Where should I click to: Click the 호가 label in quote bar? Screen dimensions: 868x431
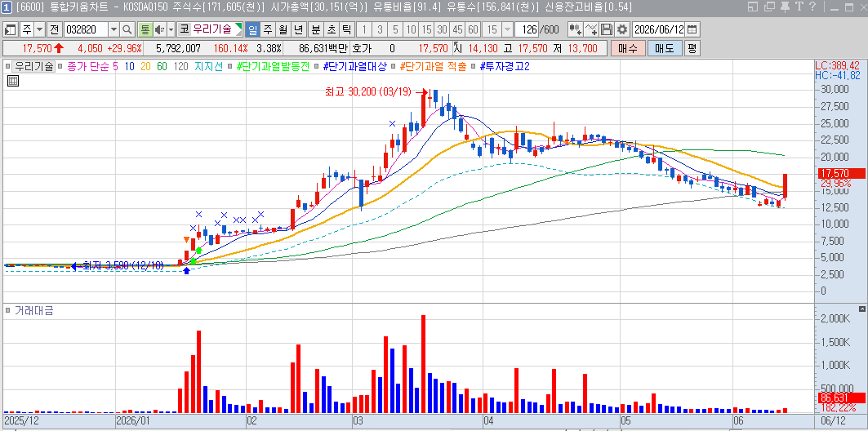coord(362,48)
